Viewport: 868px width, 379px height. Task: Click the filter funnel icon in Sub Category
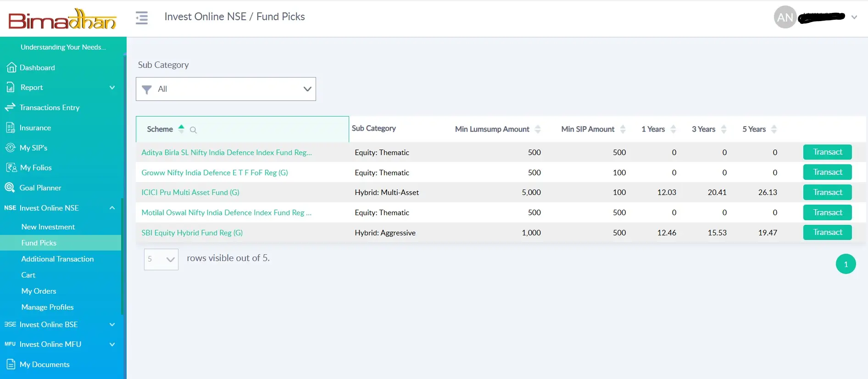[x=147, y=89]
